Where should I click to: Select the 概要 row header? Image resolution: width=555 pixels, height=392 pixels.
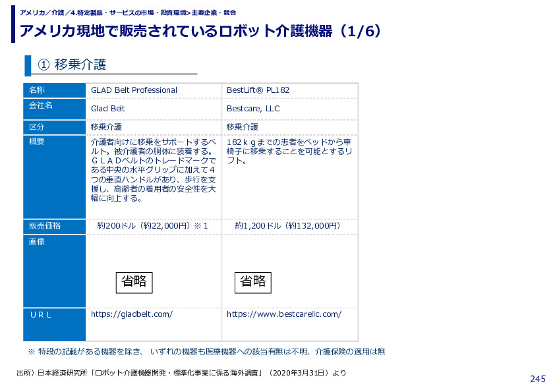55,177
